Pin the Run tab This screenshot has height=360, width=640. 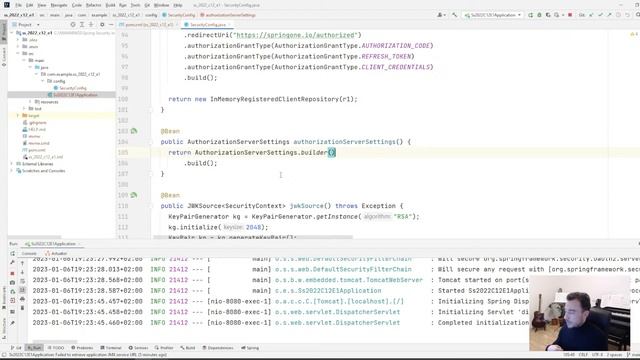pyautogui.click(x=13, y=323)
